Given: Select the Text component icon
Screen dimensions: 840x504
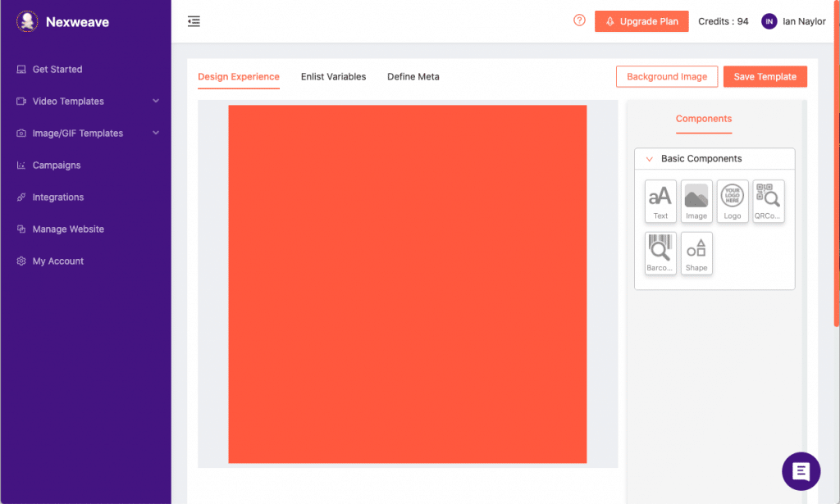Looking at the screenshot, I should [660, 201].
